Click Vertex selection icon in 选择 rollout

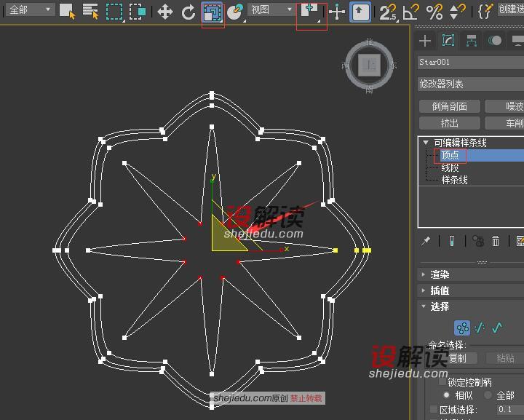pos(462,328)
